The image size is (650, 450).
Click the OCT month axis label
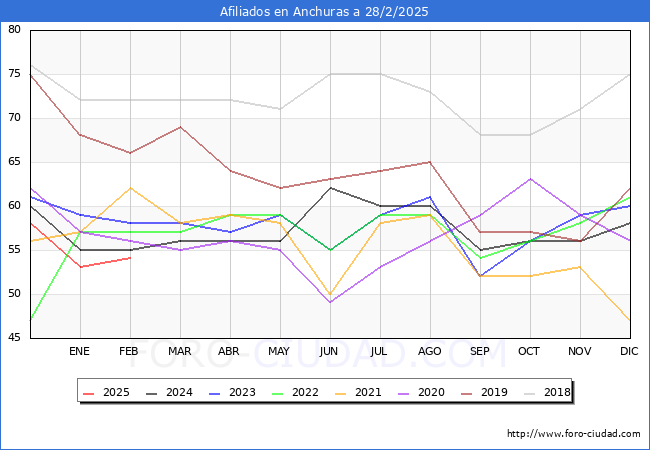coord(529,351)
